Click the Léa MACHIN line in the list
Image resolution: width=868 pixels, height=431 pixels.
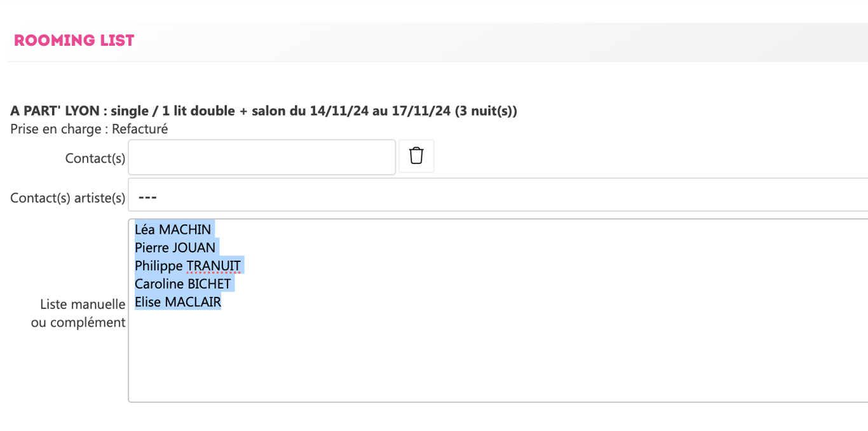pyautogui.click(x=173, y=229)
